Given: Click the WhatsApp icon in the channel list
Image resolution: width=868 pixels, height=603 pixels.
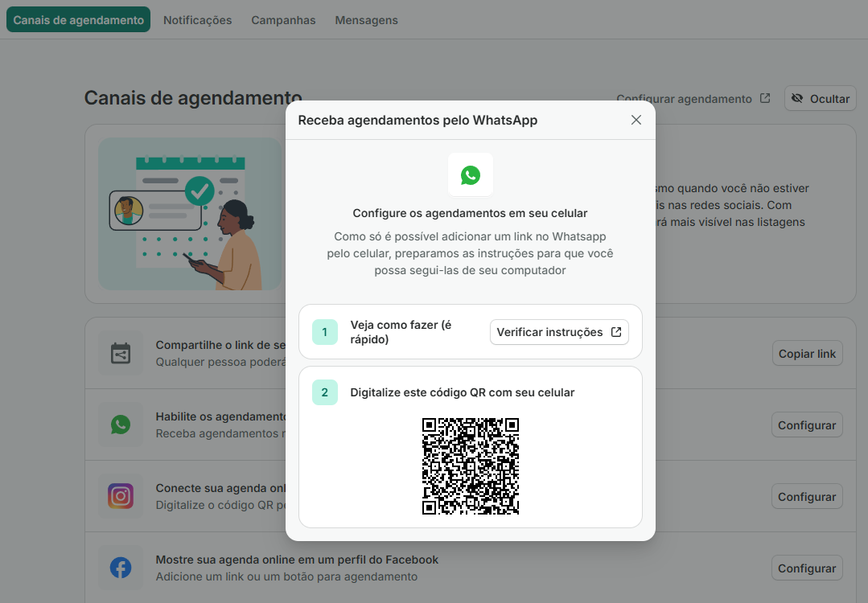Looking at the screenshot, I should pos(121,425).
